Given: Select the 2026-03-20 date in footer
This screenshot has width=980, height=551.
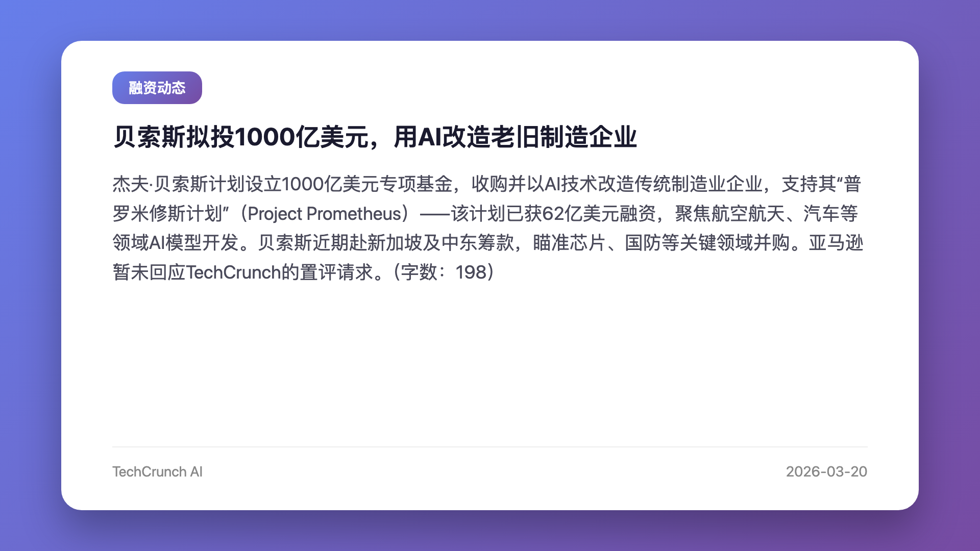Looking at the screenshot, I should point(826,471).
